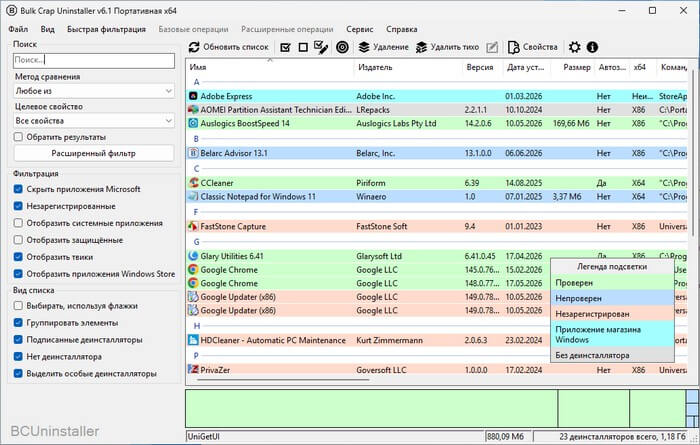Click the Glary Utilities 6.41 icon
Viewport: 700px width, 445px height.
(x=193, y=256)
